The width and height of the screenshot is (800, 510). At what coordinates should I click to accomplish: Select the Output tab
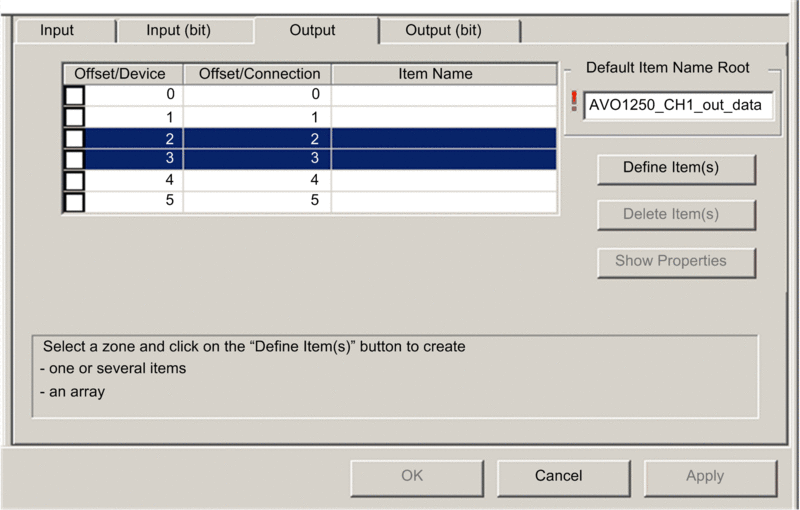[x=312, y=30]
